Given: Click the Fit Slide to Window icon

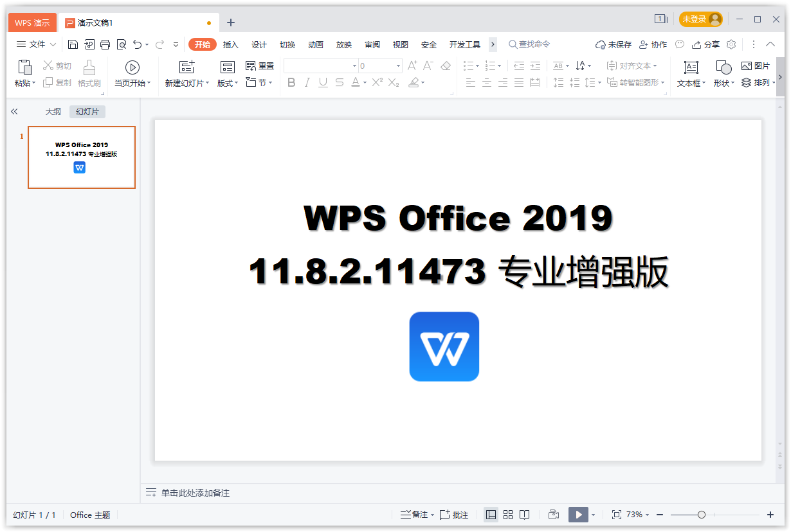Looking at the screenshot, I should 616,515.
